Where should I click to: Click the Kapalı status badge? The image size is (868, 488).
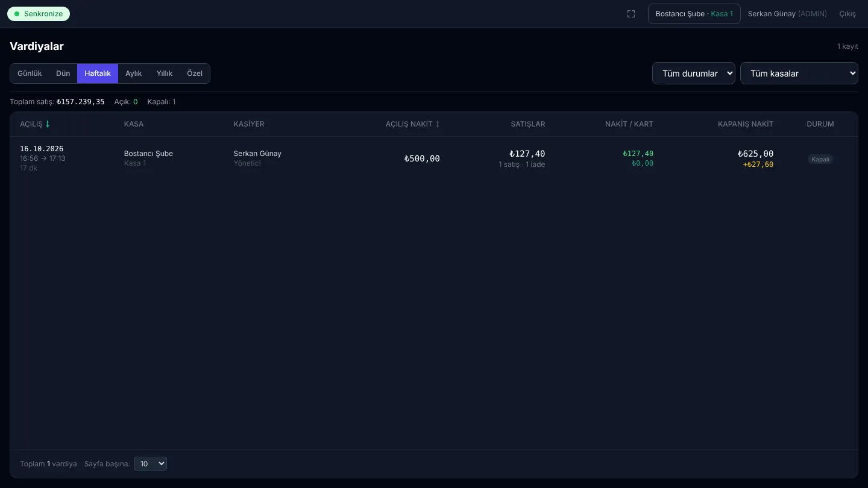point(820,160)
